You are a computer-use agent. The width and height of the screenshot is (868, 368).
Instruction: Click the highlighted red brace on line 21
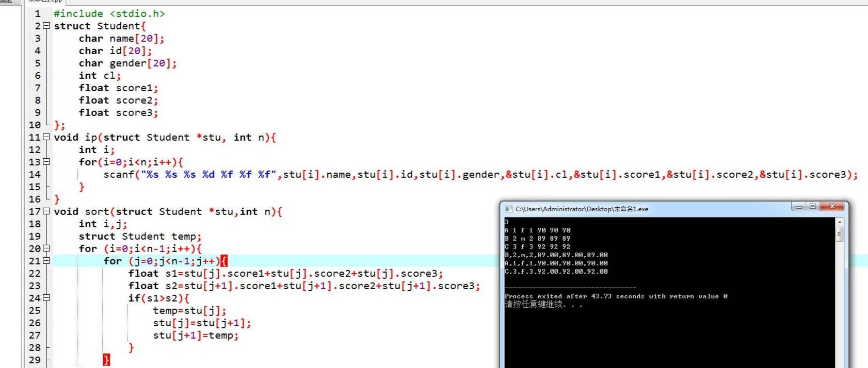click(223, 261)
